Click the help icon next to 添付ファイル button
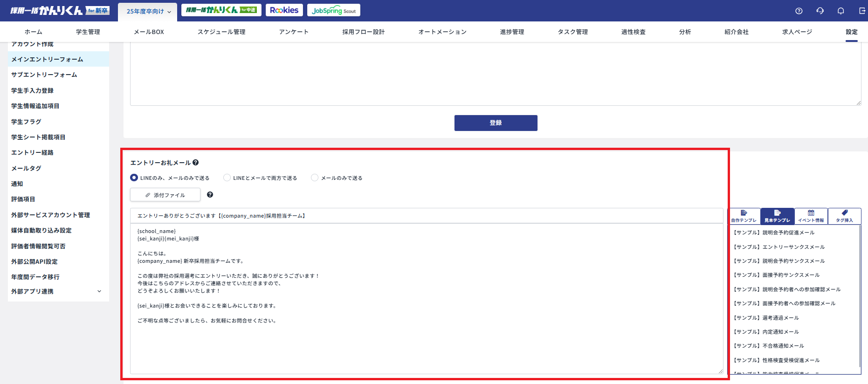Viewport: 868px width, 384px height. pyautogui.click(x=210, y=195)
